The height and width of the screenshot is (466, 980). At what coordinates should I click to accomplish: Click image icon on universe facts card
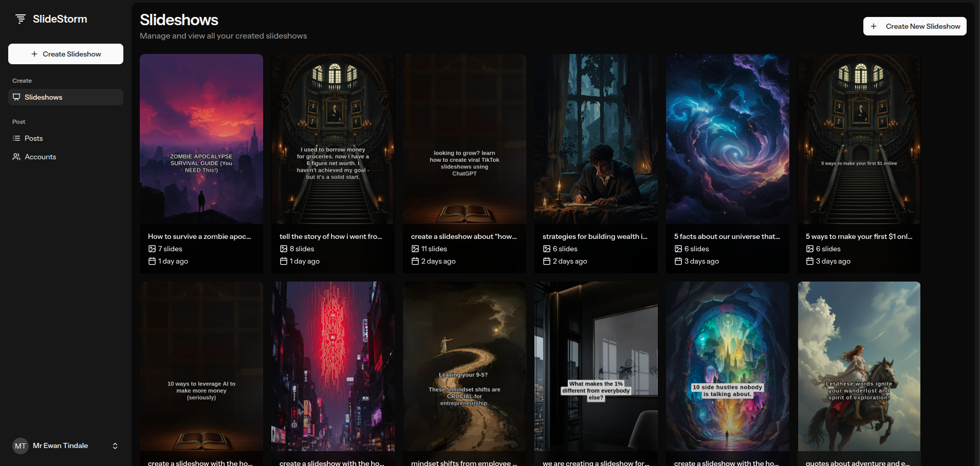tap(678, 249)
